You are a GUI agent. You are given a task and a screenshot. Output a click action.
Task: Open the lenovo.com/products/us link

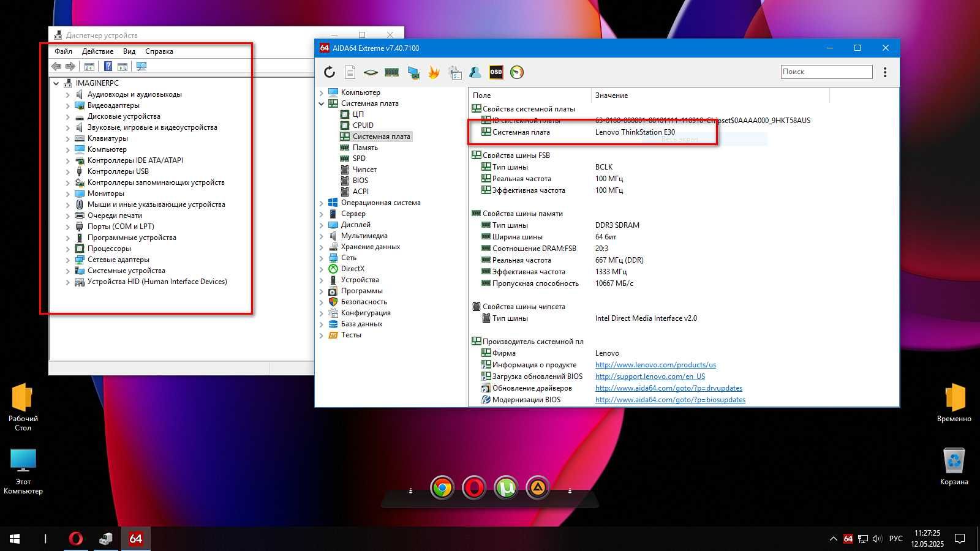click(655, 365)
